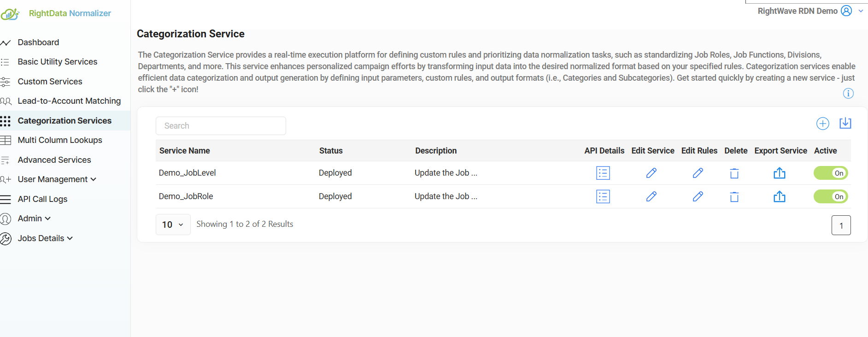Expand the Admin menu
The image size is (868, 337).
[34, 219]
